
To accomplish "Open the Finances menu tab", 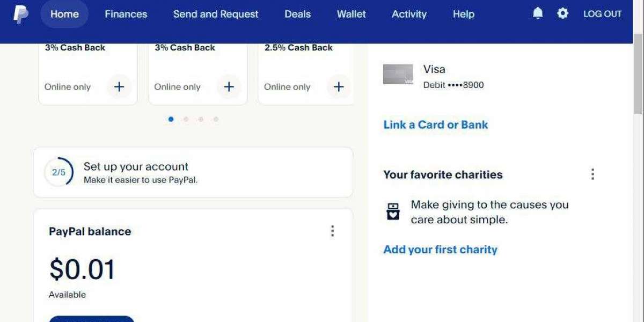I will (x=126, y=14).
